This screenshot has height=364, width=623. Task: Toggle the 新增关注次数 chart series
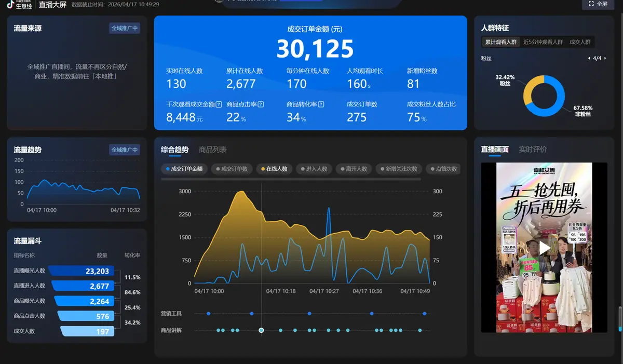(x=399, y=169)
